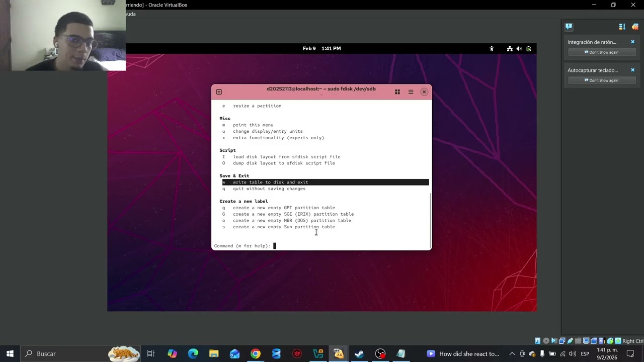Dismiss 'Autocapturar teclado' notification with X
The width and height of the screenshot is (644, 362).
coord(633,70)
